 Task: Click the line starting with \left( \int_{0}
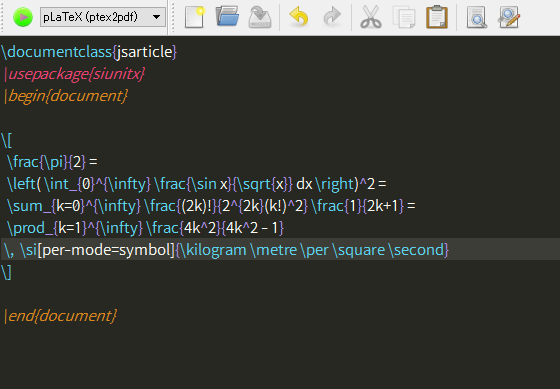tap(196, 184)
